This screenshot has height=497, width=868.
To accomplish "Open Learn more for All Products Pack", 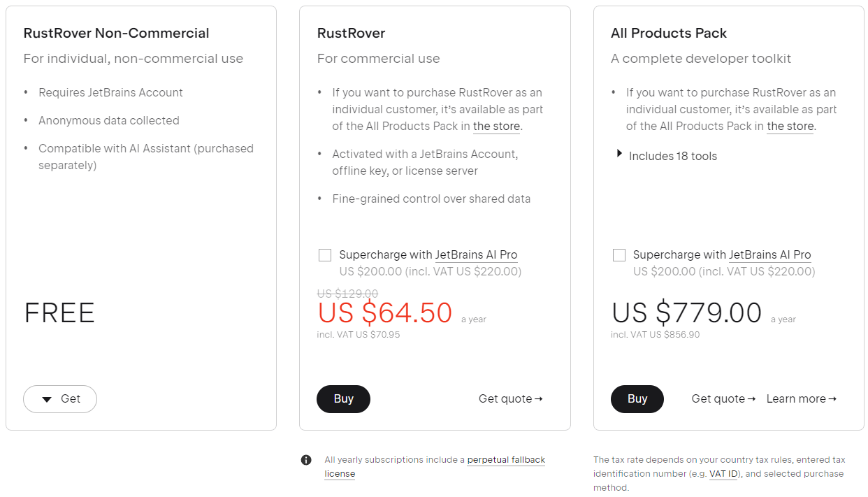I will click(x=801, y=399).
